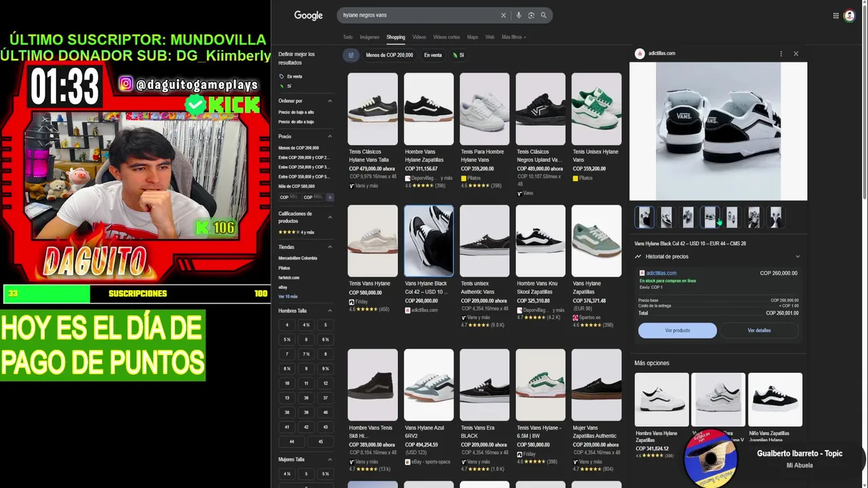Open 'Niño Vans Zapatillas' in Más opciones
Viewport: 868px width, 488px height.
click(x=775, y=408)
